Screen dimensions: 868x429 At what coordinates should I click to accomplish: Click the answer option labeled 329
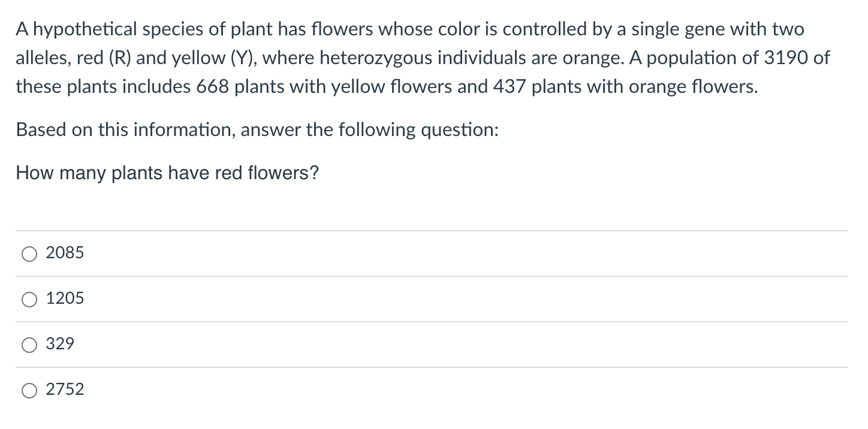pos(60,344)
